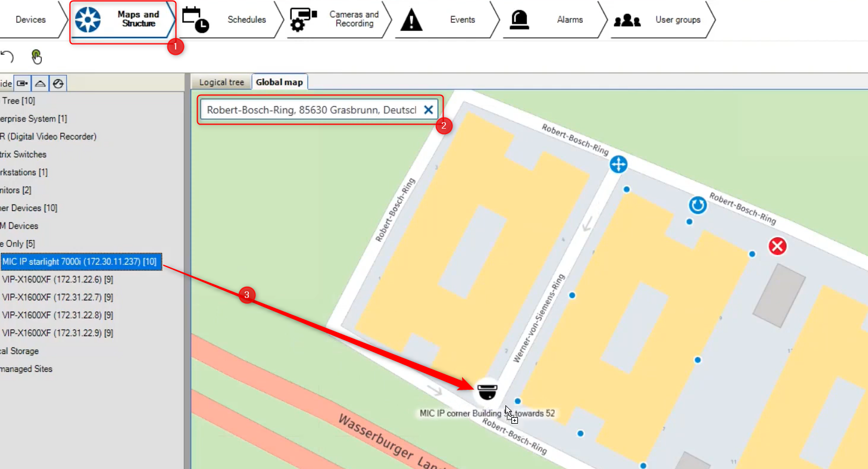Toggle the dome-shaped filter icon above tree
This screenshot has height=469, width=868.
tap(40, 83)
